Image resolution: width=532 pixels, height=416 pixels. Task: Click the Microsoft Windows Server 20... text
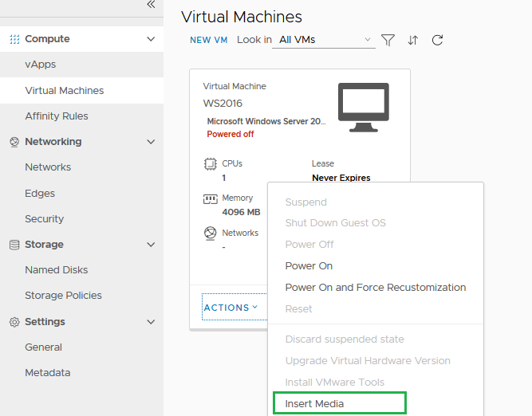(x=266, y=121)
